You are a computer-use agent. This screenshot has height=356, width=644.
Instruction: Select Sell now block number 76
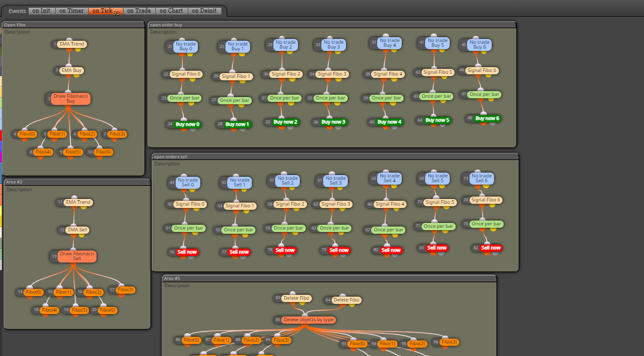187,252
